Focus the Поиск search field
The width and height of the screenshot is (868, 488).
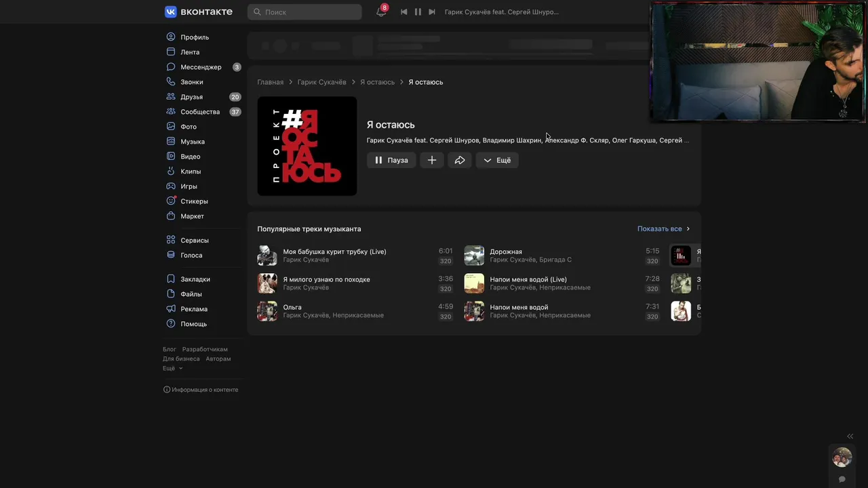click(x=304, y=12)
